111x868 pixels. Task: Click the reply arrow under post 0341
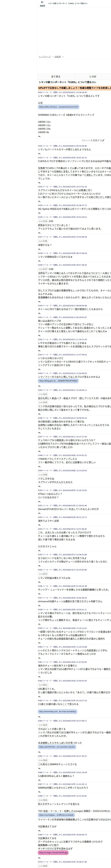(39, 336)
